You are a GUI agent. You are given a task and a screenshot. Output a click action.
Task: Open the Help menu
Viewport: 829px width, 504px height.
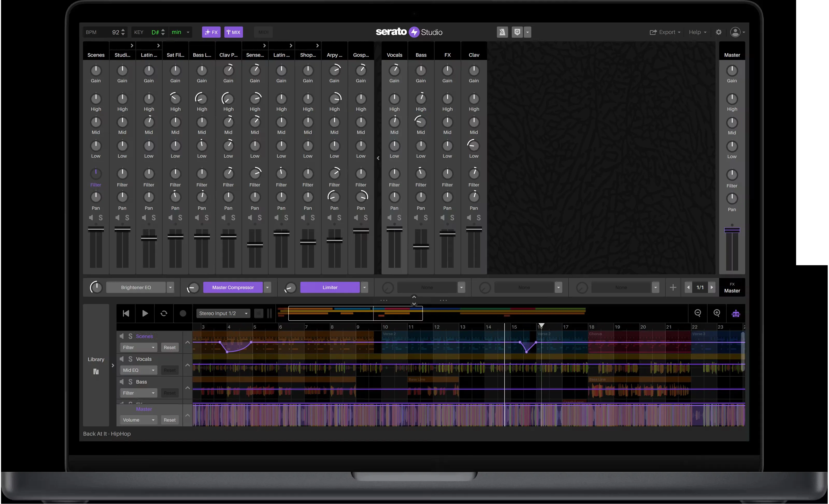(698, 32)
